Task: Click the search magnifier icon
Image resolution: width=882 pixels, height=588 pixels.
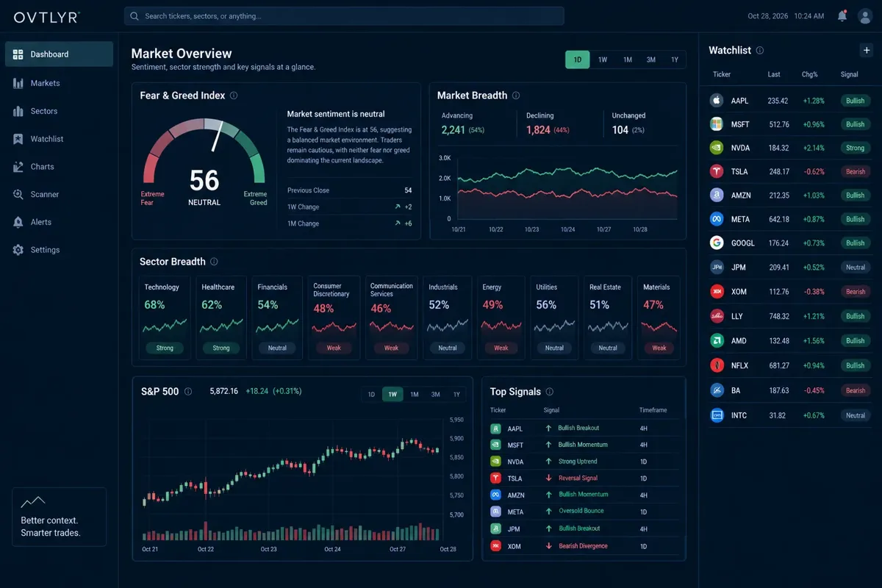Action: tap(135, 15)
